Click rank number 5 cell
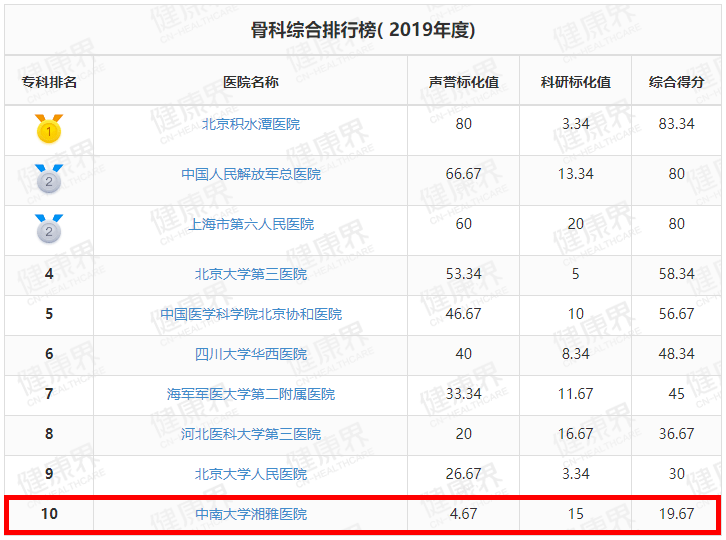The width and height of the screenshot is (726, 540). pos(49,314)
